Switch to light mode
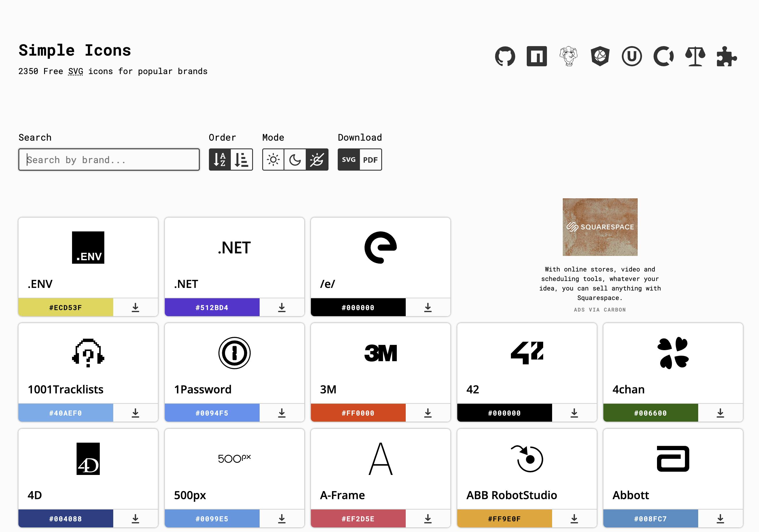 pos(273,160)
